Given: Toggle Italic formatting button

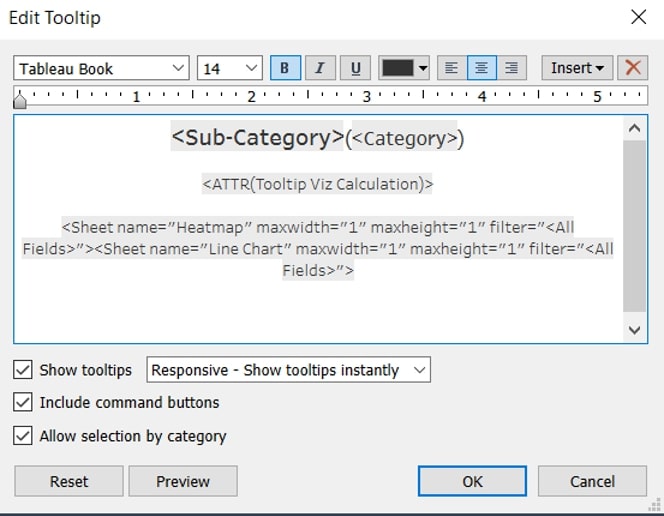Looking at the screenshot, I should click(x=321, y=68).
